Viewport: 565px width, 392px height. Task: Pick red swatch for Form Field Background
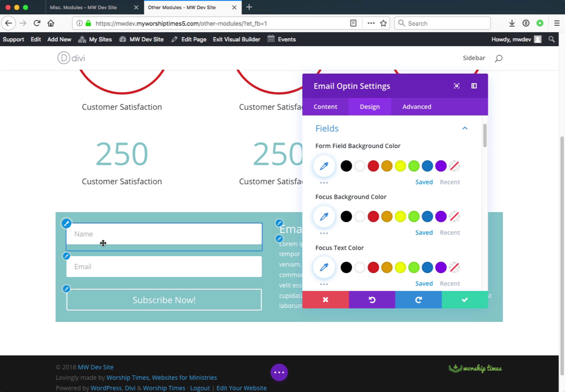373,166
